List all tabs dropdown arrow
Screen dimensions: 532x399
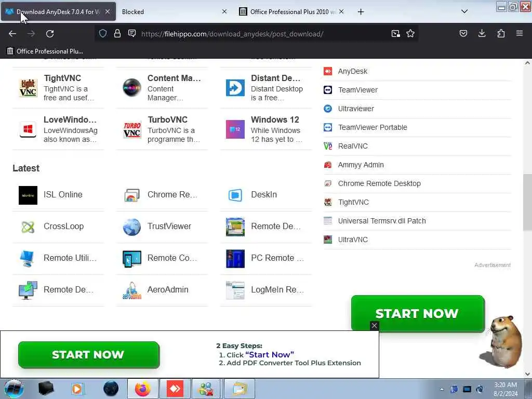[464, 11]
